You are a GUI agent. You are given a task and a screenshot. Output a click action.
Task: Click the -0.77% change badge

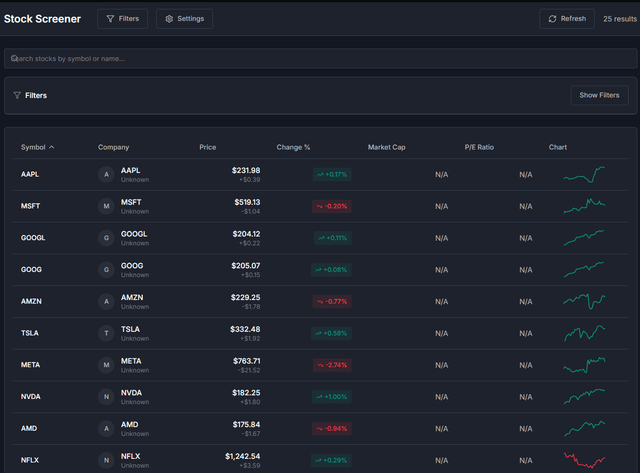[332, 302]
